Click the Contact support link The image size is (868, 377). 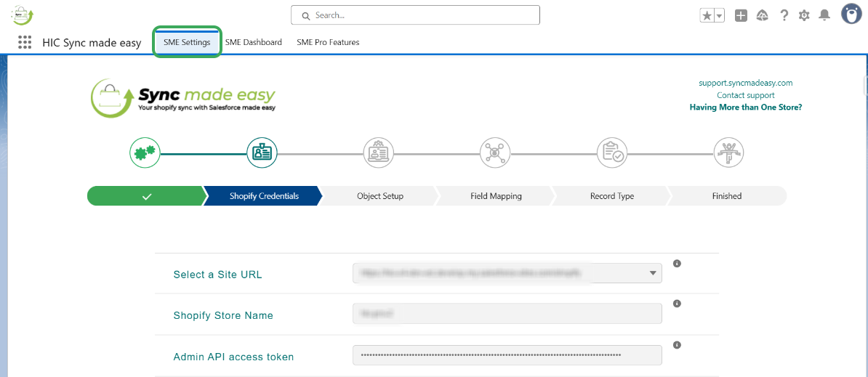click(746, 95)
